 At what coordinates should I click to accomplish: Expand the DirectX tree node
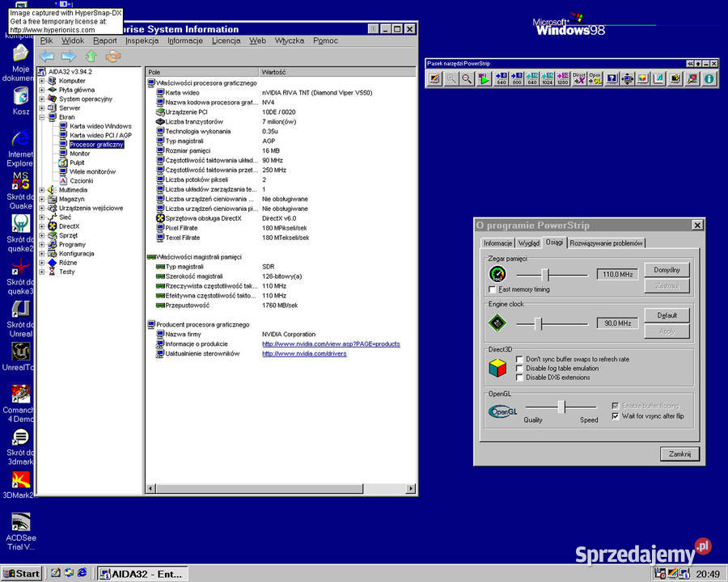[x=42, y=226]
